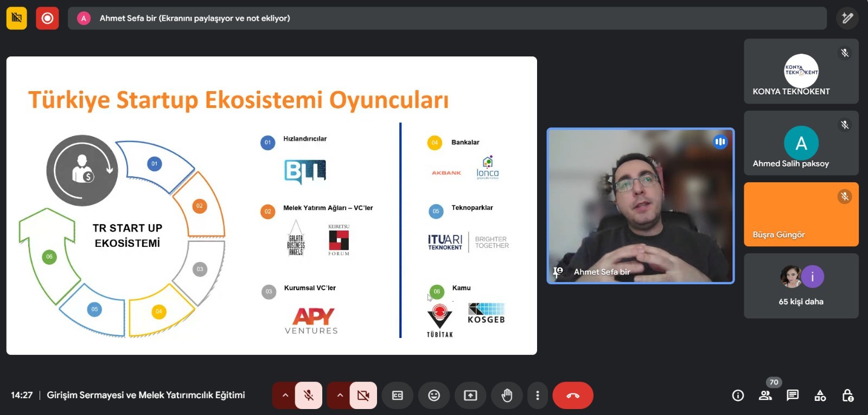Click Ahmed Salih's teal A avatar
Viewport: 868px width, 415px height.
coord(801,143)
